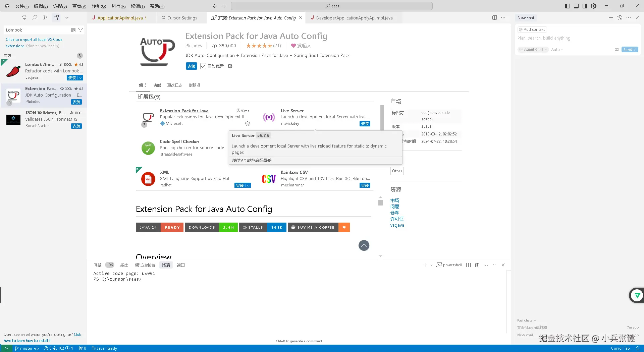Go back with the left arrow
The width and height of the screenshot is (644, 352).
tap(215, 6)
